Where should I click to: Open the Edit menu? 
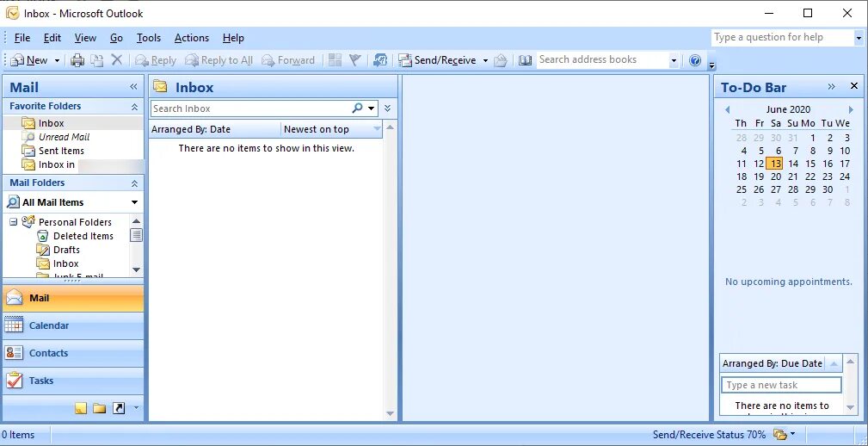tap(52, 38)
